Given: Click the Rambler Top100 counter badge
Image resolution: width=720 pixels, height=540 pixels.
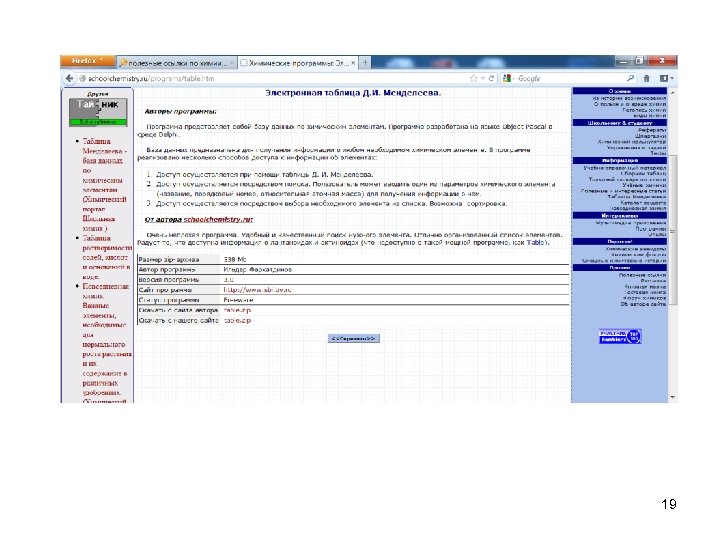Looking at the screenshot, I should [620, 337].
